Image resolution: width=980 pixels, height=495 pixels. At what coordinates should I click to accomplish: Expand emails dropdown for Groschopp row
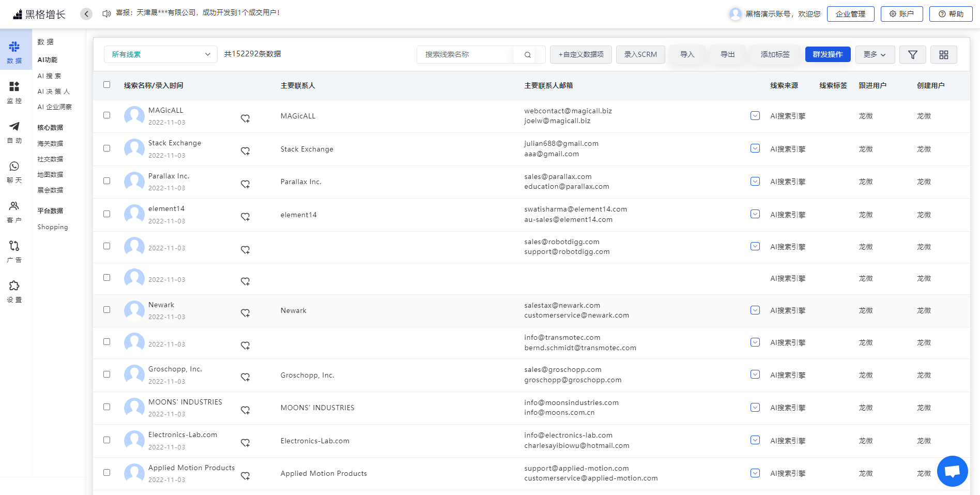tap(755, 374)
